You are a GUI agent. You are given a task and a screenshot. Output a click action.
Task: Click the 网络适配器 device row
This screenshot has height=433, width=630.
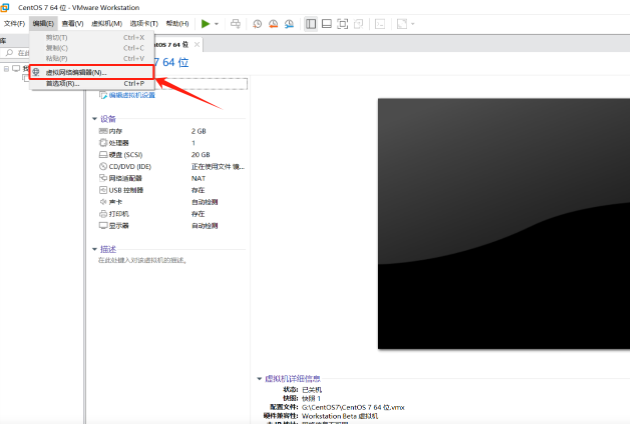172,178
